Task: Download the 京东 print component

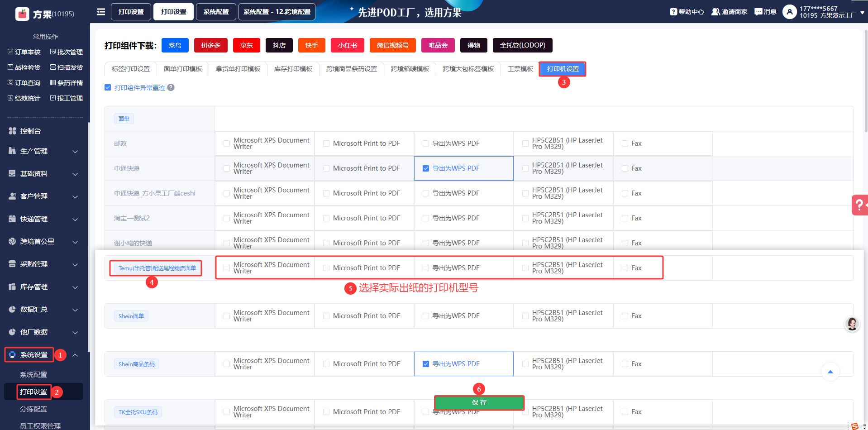Action: 247,45
